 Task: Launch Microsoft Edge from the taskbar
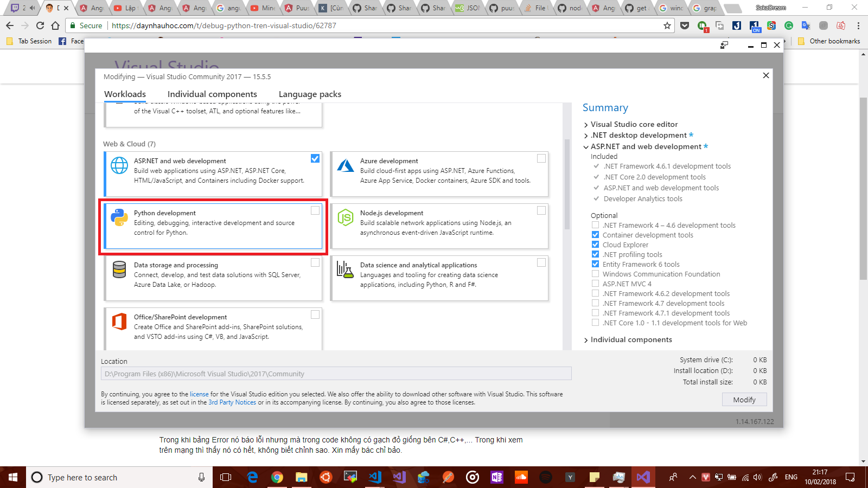(x=252, y=477)
